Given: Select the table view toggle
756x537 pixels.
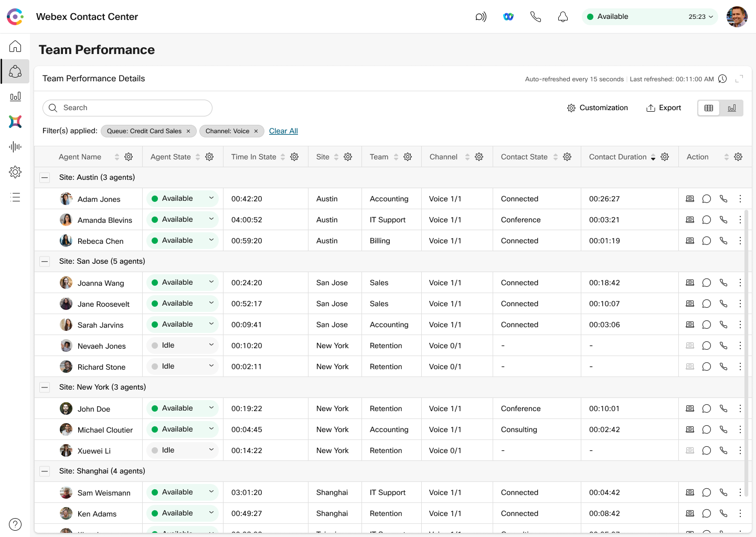Looking at the screenshot, I should coord(709,108).
